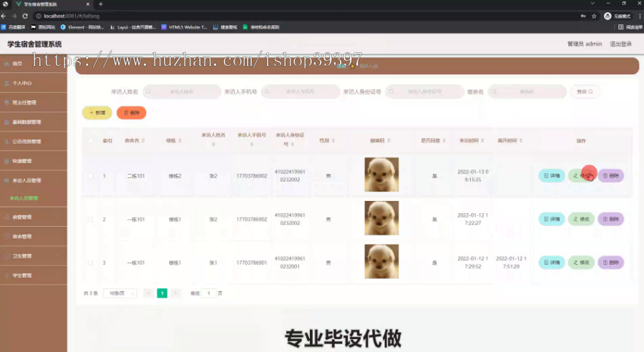Viewport: 644px width, 352px height.
Task: Go forward with browser forward arrow
Action: coord(14,16)
